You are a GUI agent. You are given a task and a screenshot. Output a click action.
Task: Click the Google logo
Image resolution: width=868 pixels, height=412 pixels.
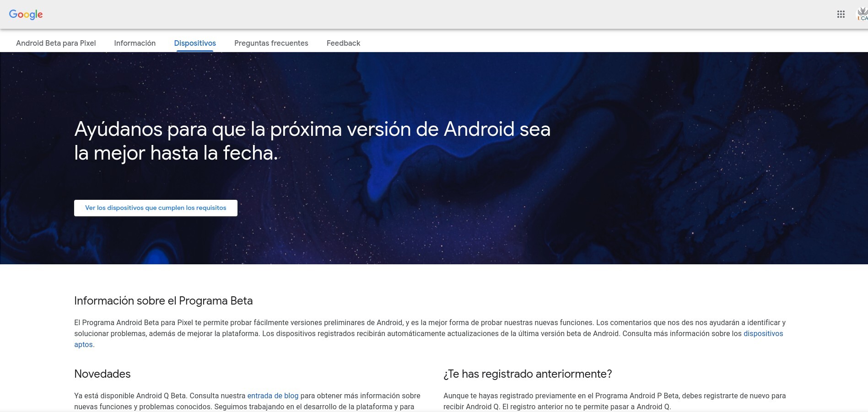(x=26, y=15)
